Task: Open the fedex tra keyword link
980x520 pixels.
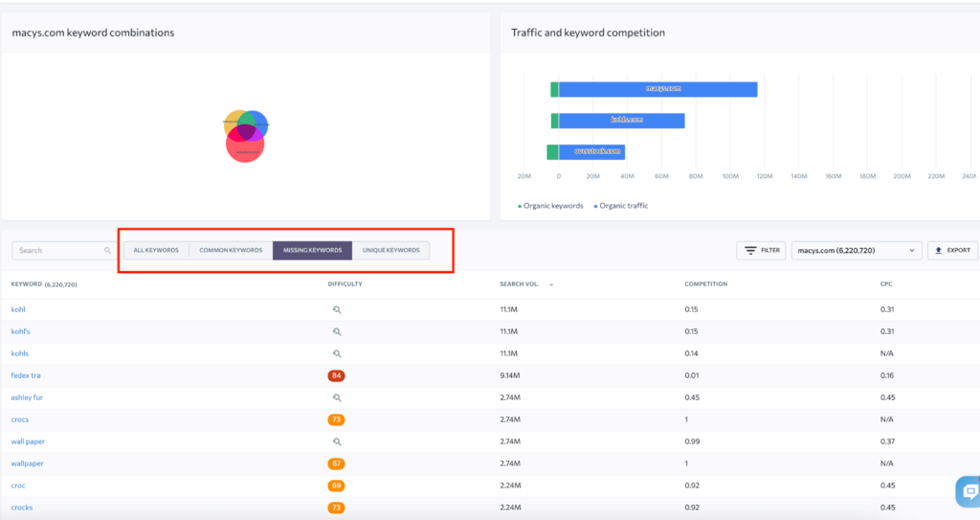Action: coord(26,375)
